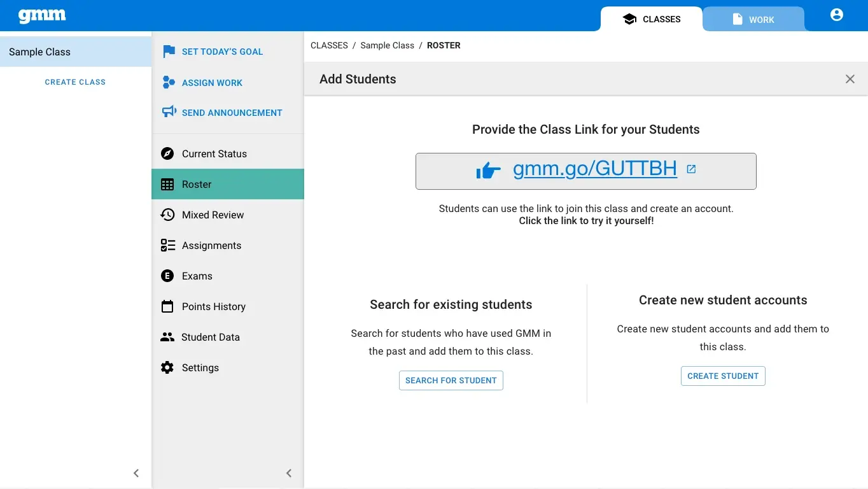868x489 pixels.
Task: Open the user account profile icon
Action: pos(837,15)
